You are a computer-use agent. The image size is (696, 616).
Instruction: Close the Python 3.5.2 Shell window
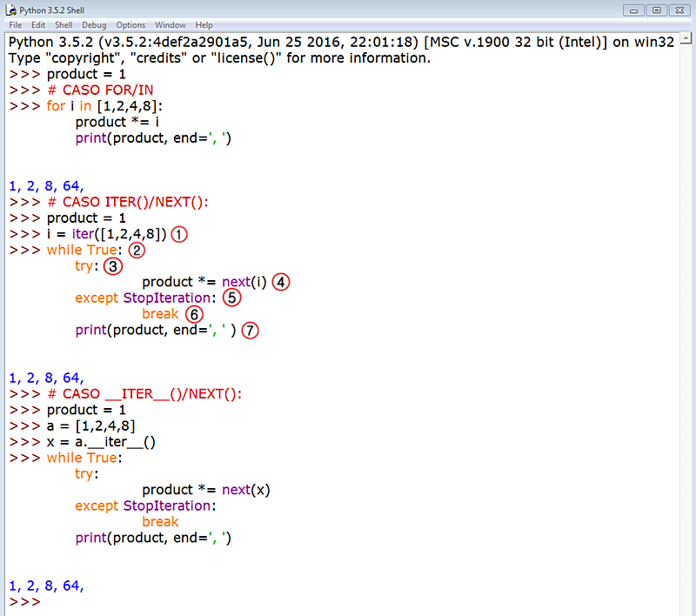(679, 10)
